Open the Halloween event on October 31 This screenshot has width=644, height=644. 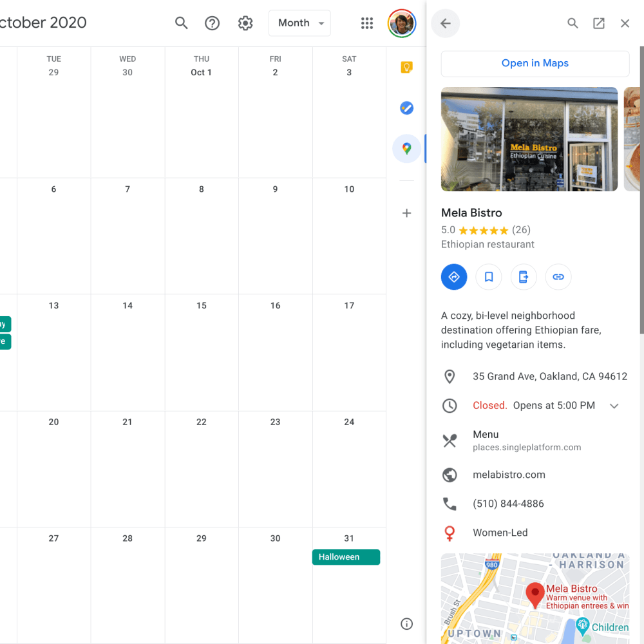[x=346, y=557]
